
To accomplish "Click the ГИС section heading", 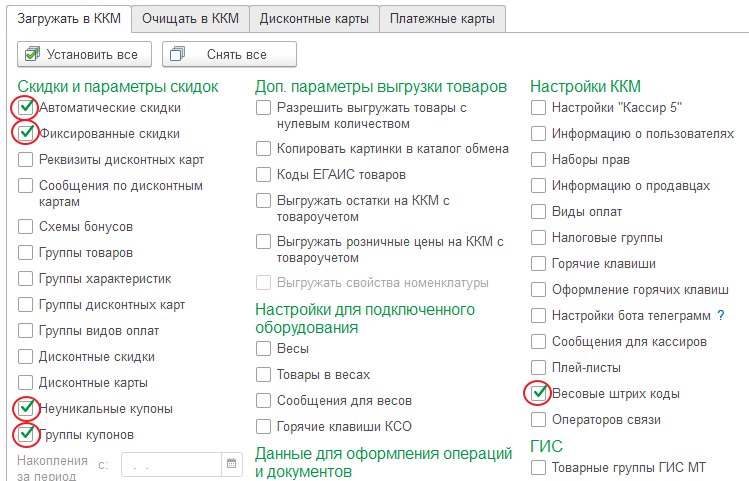I will (546, 446).
